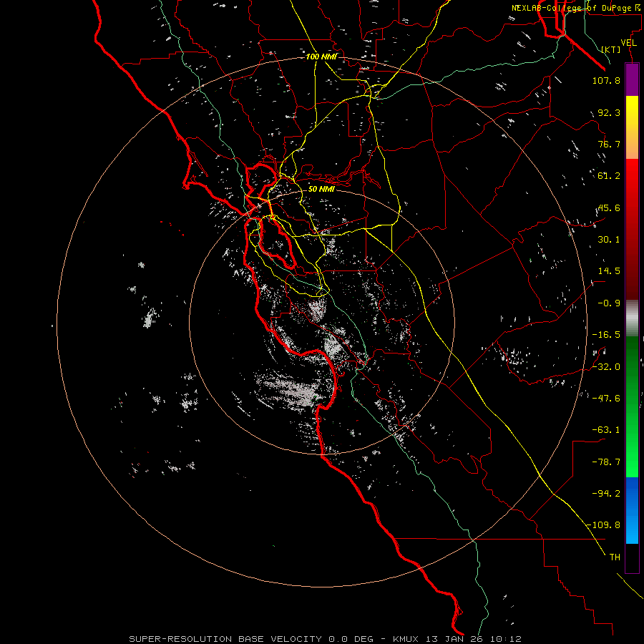The width and height of the screenshot is (644, 644).
Task: Pick the purple segment of the velocity color bar
Action: pos(632,79)
